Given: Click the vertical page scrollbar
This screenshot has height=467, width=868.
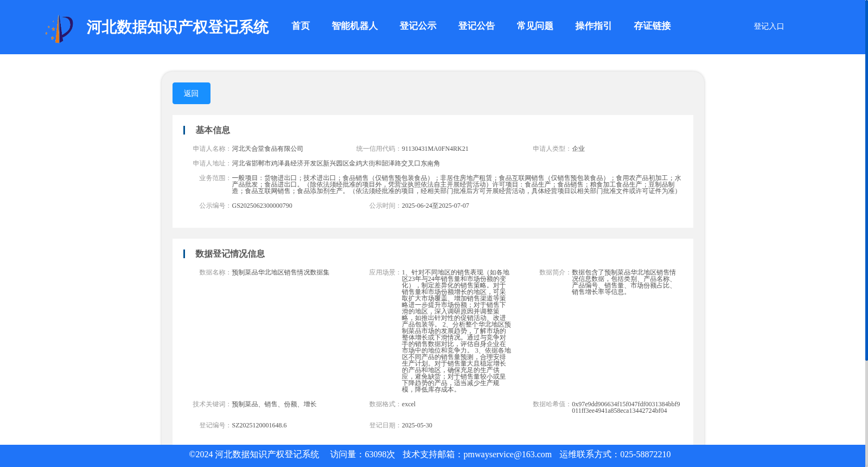Looking at the screenshot, I should point(866,179).
